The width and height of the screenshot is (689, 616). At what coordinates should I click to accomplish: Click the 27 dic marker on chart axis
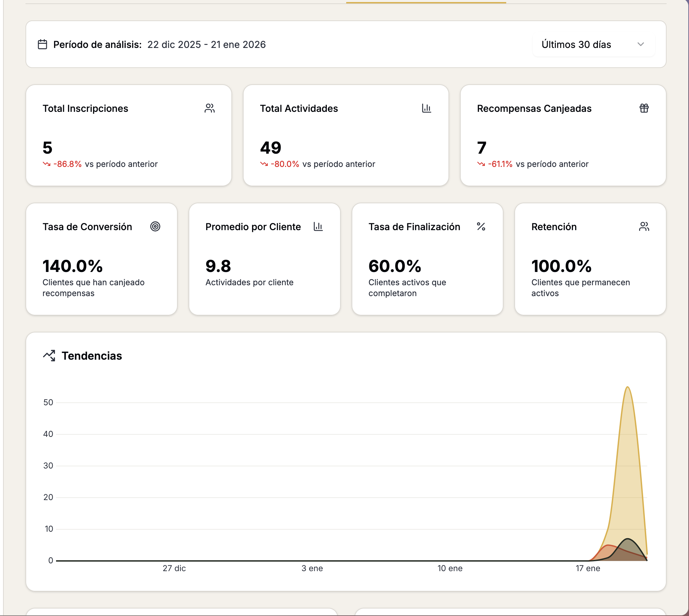[x=174, y=568]
